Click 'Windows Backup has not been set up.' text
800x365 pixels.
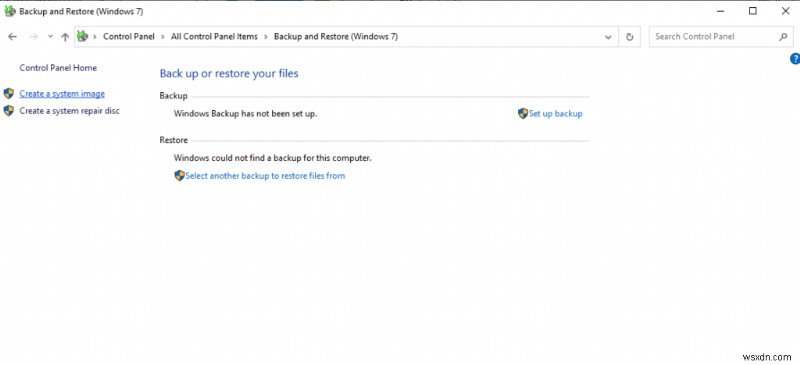point(245,114)
